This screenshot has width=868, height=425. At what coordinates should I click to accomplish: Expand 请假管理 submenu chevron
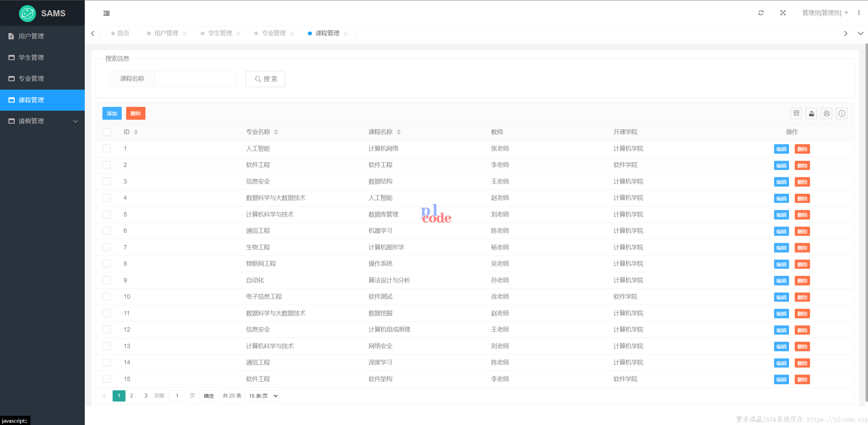click(76, 121)
